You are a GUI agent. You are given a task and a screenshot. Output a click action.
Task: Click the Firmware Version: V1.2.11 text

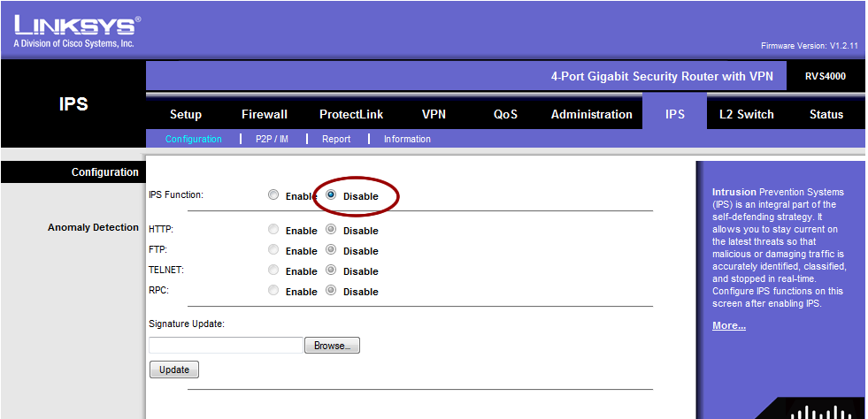(810, 46)
